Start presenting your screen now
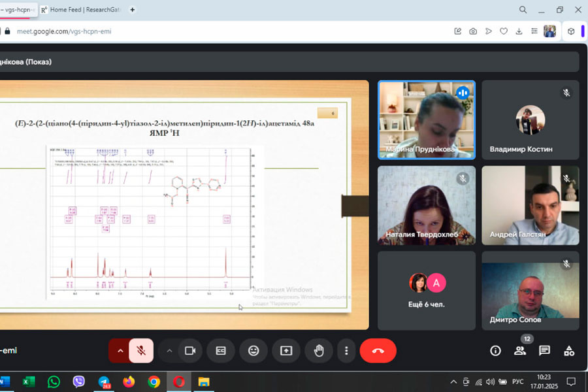 click(286, 351)
